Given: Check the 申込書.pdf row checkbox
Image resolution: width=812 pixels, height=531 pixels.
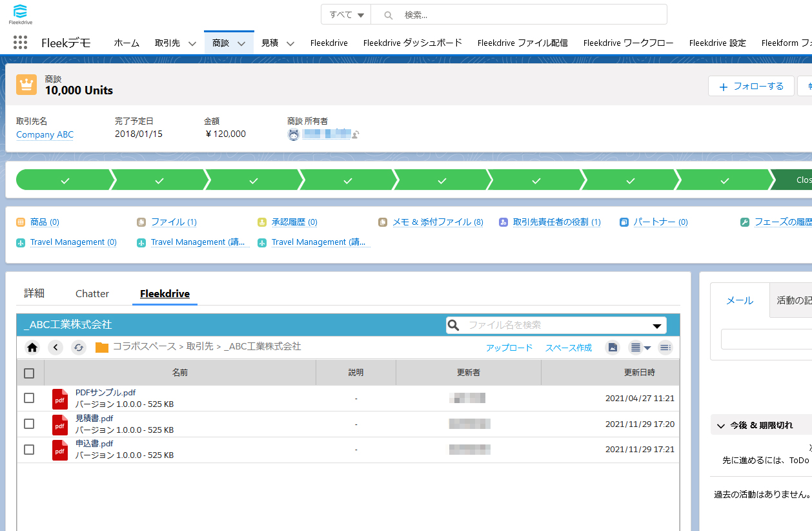Looking at the screenshot, I should pos(29,450).
